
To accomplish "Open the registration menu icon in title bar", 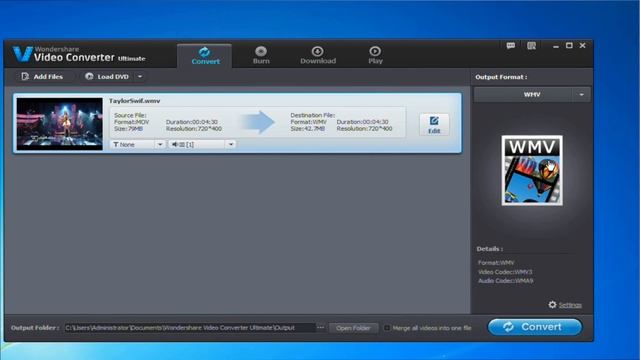I will 531,46.
